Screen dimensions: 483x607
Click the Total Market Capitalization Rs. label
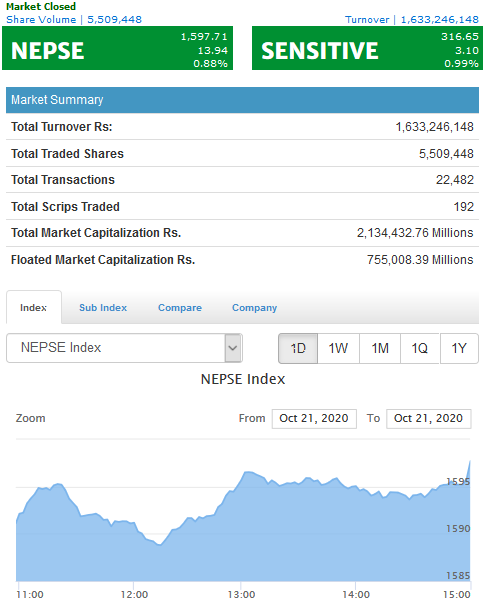click(x=96, y=233)
